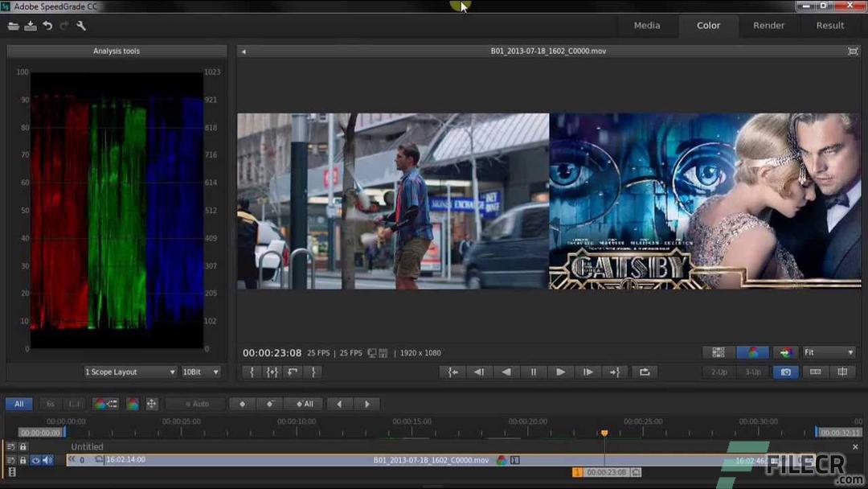
Task: Add a keyframe with the diamond icon
Action: (x=243, y=404)
